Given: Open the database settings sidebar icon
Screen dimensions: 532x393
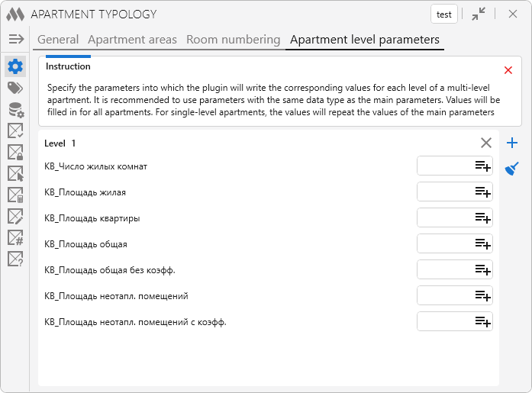Looking at the screenshot, I should (x=15, y=110).
